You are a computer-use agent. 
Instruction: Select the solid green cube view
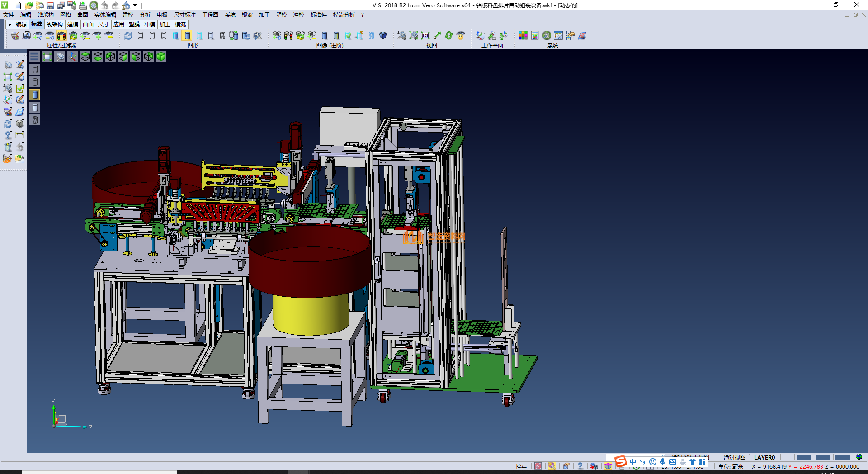click(x=161, y=57)
